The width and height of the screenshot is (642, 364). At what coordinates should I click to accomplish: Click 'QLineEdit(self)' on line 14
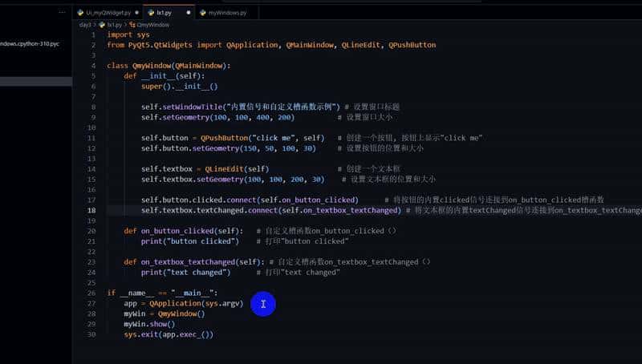coord(237,169)
